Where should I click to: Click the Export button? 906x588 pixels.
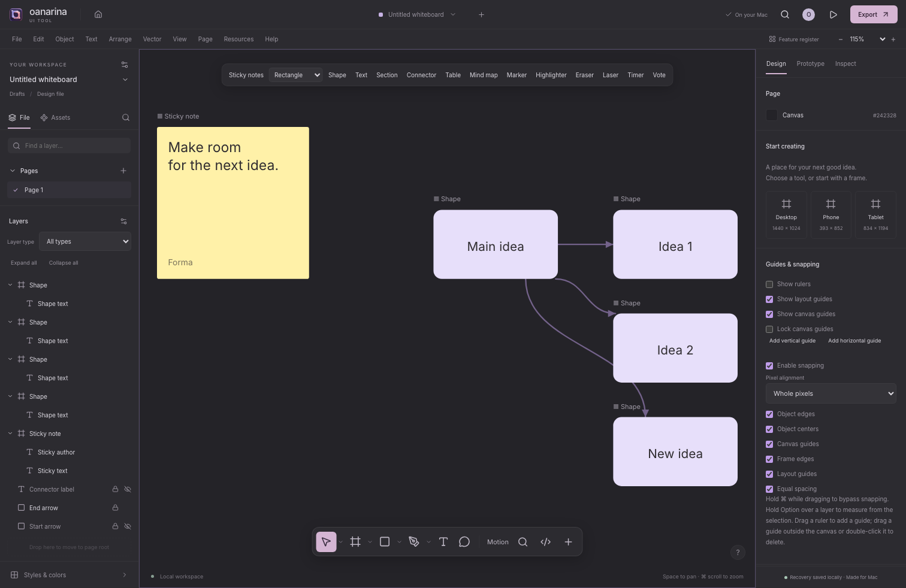pos(874,14)
